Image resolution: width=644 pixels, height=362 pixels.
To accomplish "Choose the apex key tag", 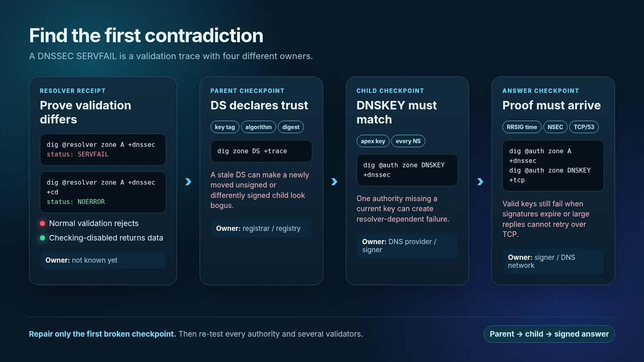I will tap(373, 141).
